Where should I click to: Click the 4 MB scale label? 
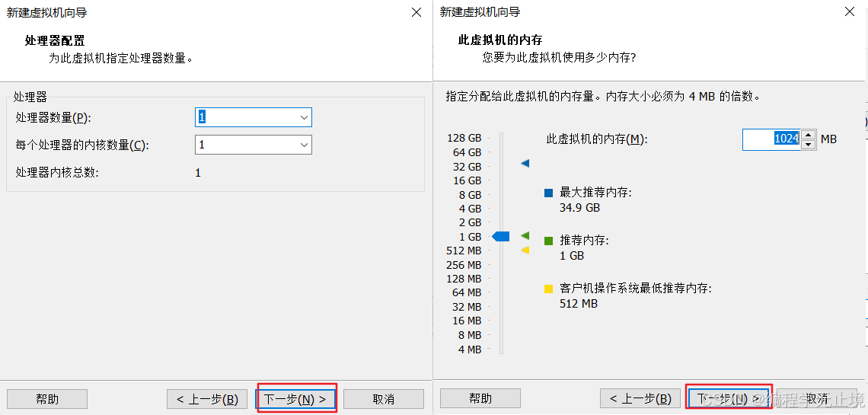pos(470,350)
